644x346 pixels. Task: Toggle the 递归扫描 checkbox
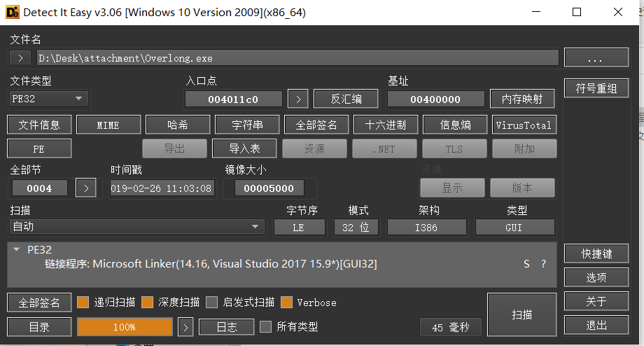83,303
